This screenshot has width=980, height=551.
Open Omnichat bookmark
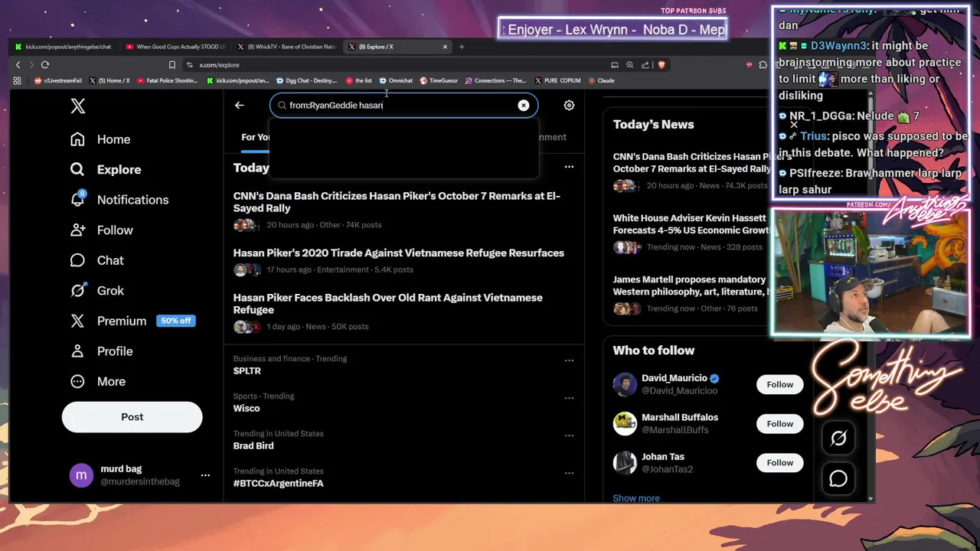click(x=396, y=80)
